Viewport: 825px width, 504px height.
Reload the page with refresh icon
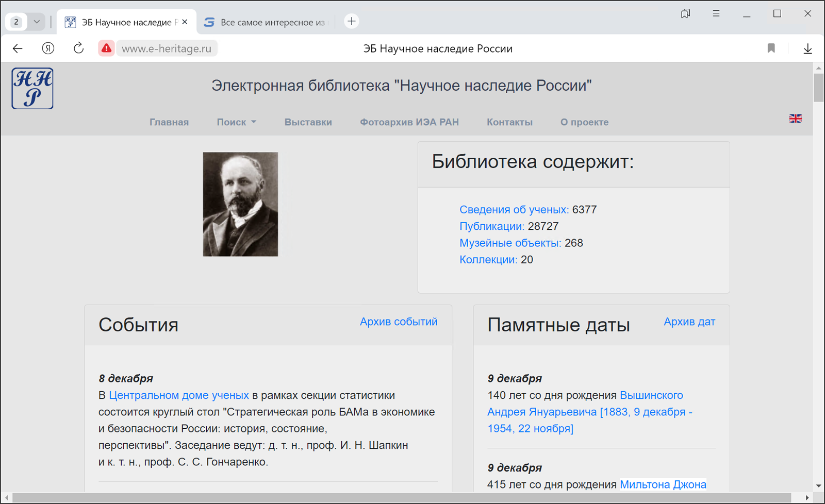pyautogui.click(x=78, y=48)
